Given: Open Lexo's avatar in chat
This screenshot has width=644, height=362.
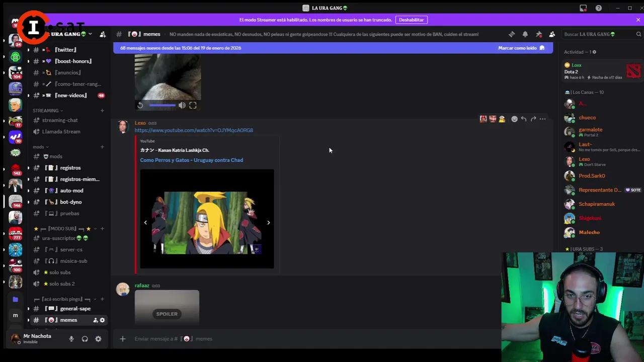Looking at the screenshot, I should click(123, 127).
